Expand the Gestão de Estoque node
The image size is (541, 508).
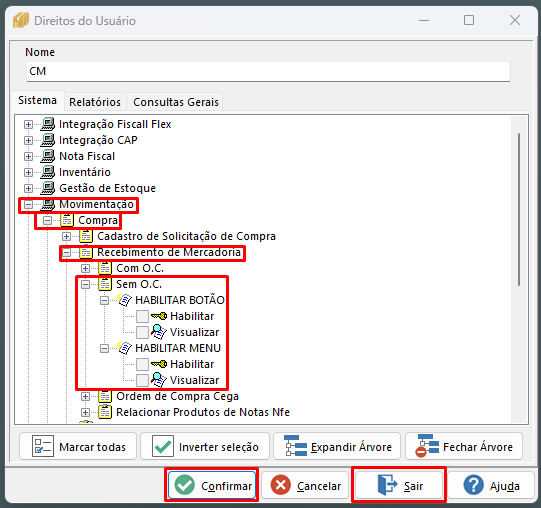click(29, 188)
